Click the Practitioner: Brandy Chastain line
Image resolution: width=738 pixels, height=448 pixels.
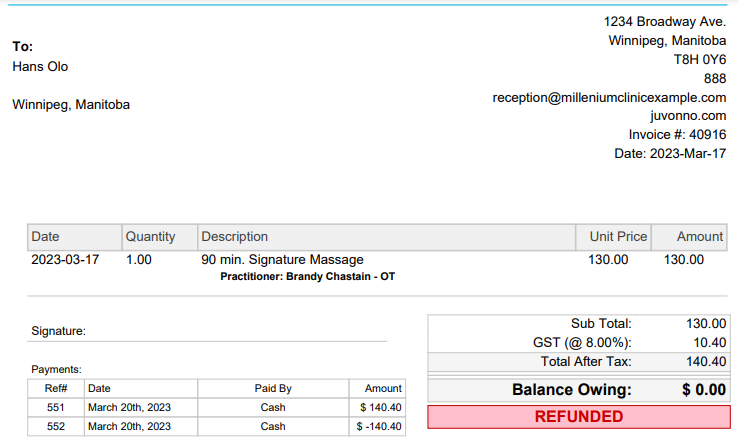point(307,276)
